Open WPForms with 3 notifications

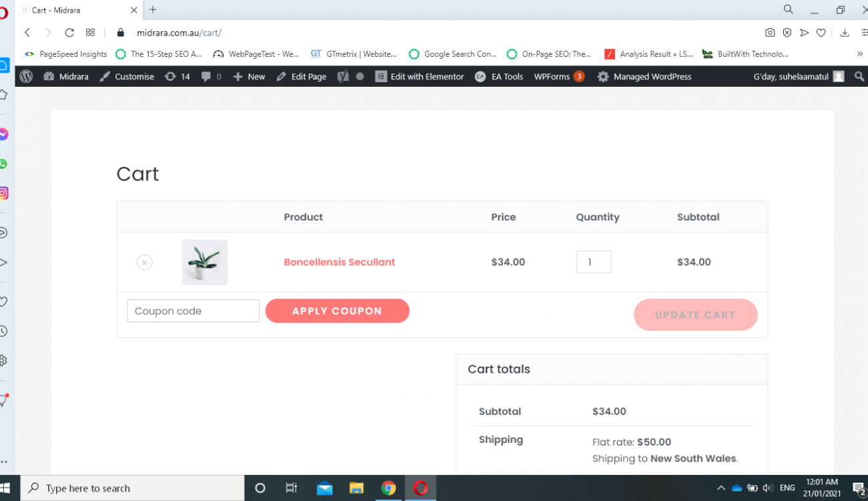point(559,77)
